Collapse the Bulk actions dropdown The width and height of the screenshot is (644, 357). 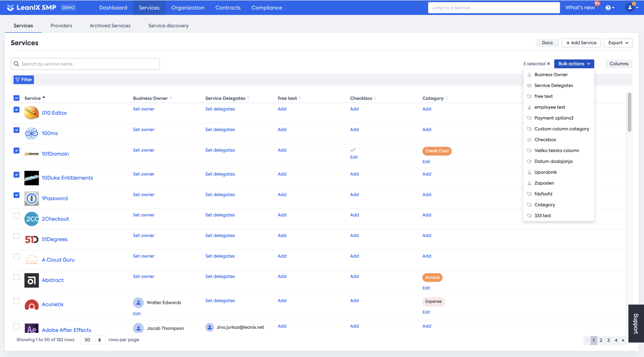[574, 64]
